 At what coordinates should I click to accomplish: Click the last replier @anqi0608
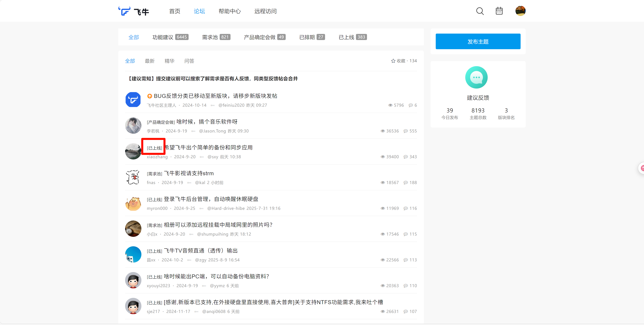(214, 311)
